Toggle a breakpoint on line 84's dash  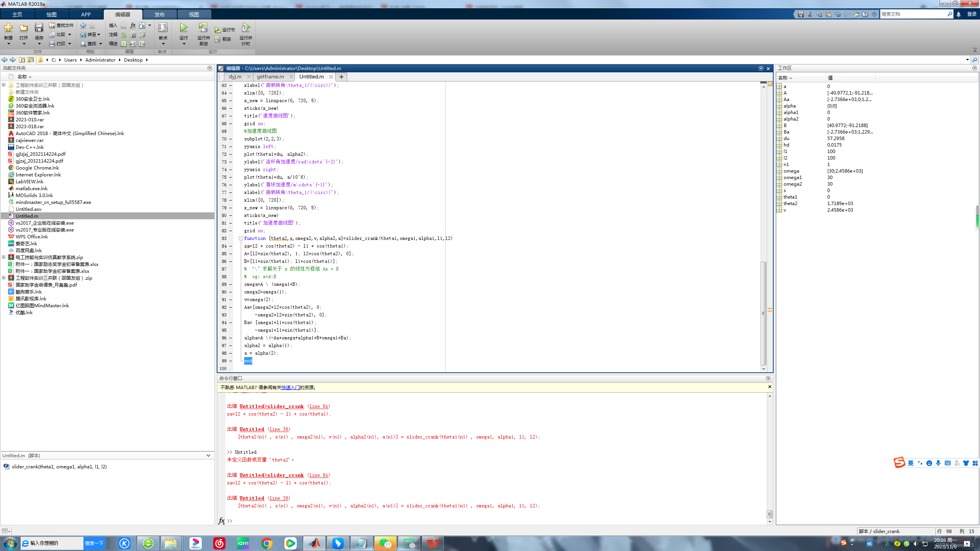pyautogui.click(x=231, y=246)
